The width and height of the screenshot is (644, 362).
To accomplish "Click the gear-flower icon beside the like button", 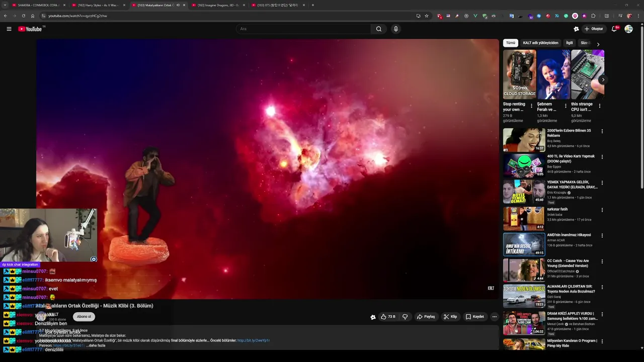I will click(373, 317).
